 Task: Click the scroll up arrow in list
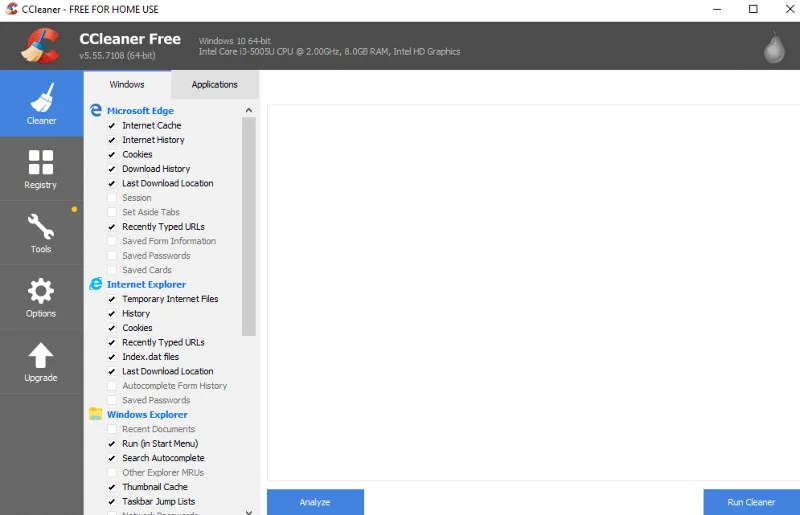tap(248, 110)
